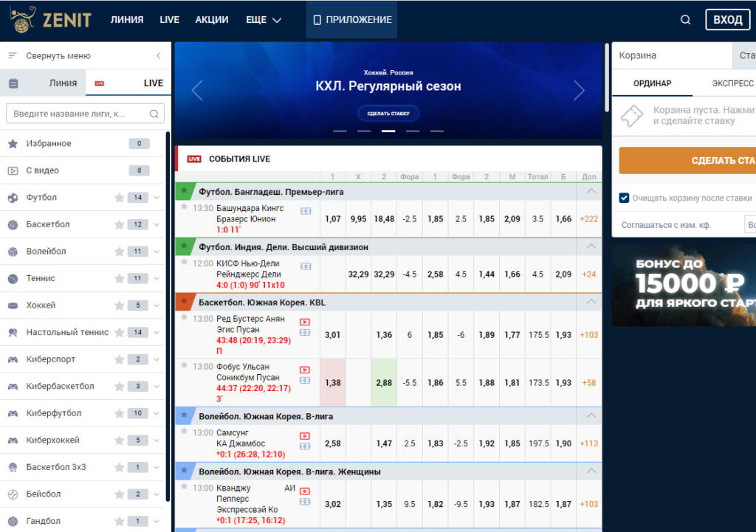Select odds 2,88 for Соникбум Пусан win
Image resolution: width=756 pixels, height=532 pixels.
pyautogui.click(x=384, y=383)
